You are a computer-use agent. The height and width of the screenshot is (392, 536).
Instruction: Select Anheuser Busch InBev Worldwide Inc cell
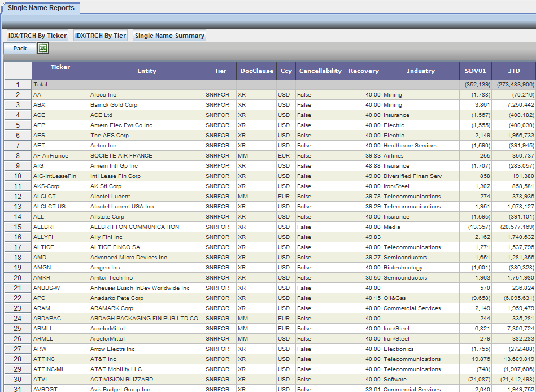[x=147, y=288]
